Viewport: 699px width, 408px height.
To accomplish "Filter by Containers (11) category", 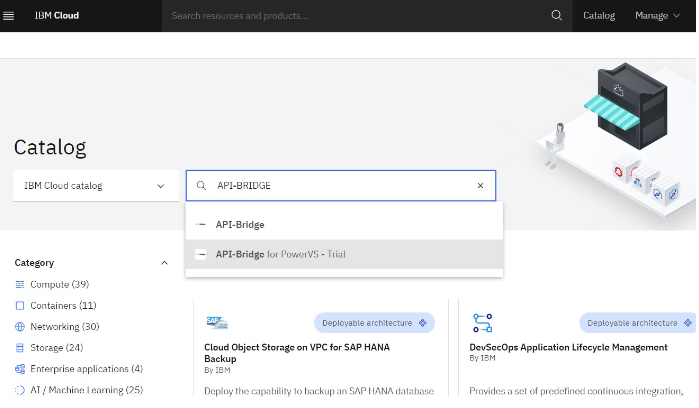I will click(x=63, y=305).
